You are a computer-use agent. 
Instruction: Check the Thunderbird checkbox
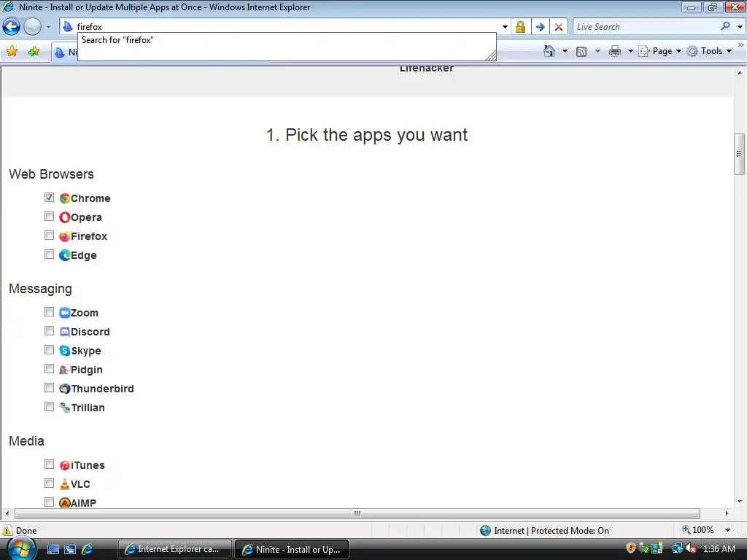coord(49,388)
